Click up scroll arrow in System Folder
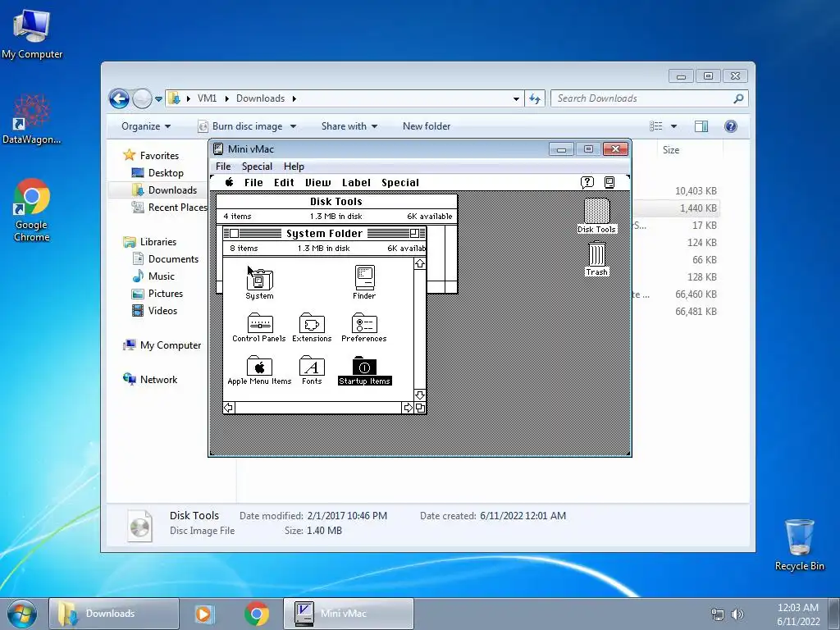The height and width of the screenshot is (630, 840). (x=420, y=263)
